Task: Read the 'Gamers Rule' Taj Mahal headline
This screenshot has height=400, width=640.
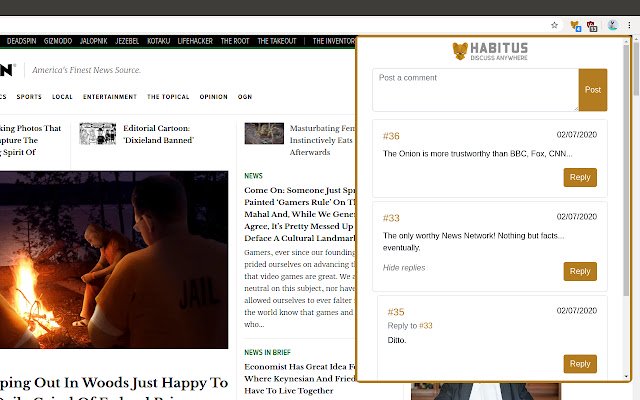Action: click(x=300, y=214)
